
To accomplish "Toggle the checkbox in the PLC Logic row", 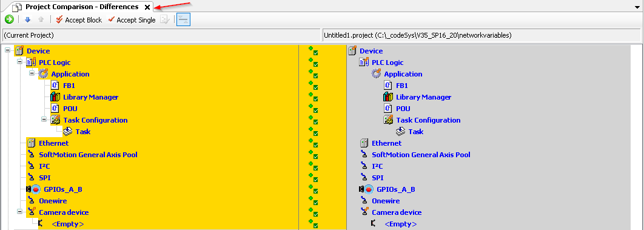I will click(x=315, y=64).
